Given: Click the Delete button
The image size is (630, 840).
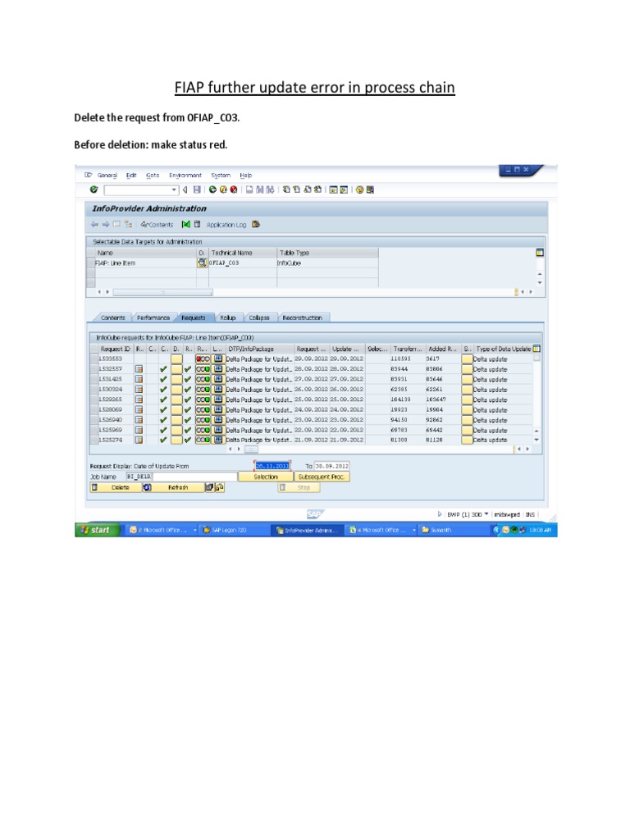Looking at the screenshot, I should tap(116, 487).
